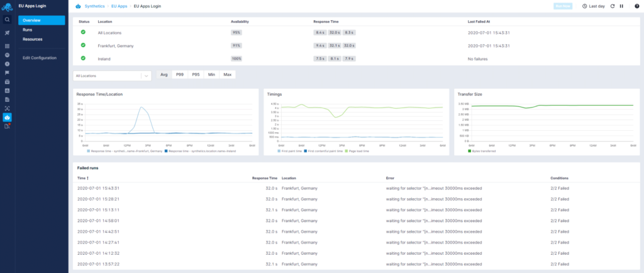Select the Max aggregation option
This screenshot has width=644, height=273.
click(x=227, y=75)
